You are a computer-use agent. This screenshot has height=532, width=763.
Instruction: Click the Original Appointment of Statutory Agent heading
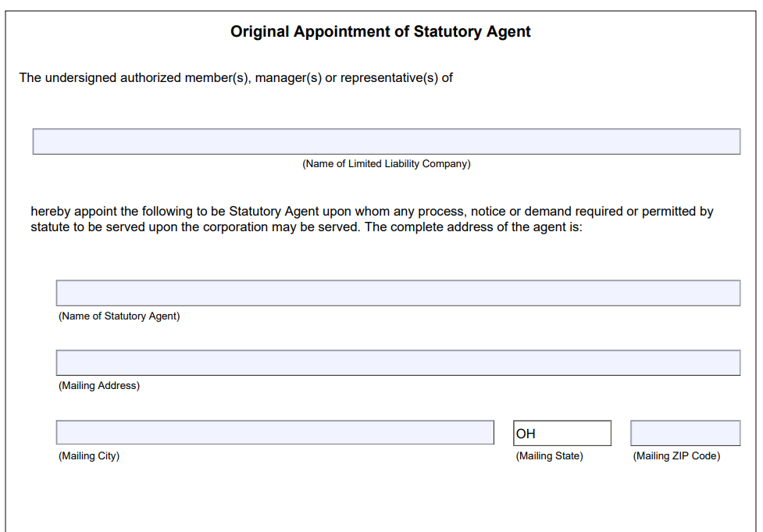pyautogui.click(x=380, y=31)
